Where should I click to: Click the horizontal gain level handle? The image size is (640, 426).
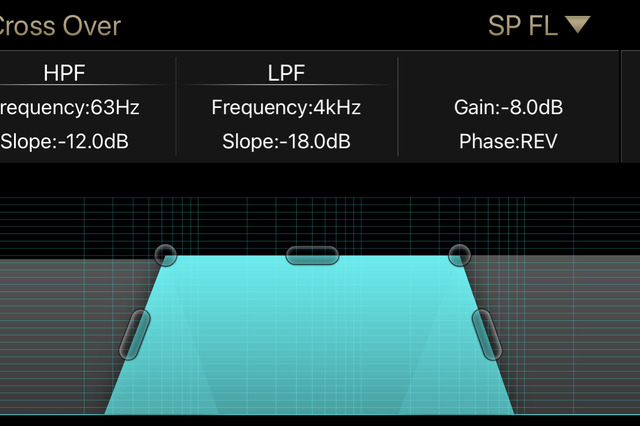(x=312, y=255)
